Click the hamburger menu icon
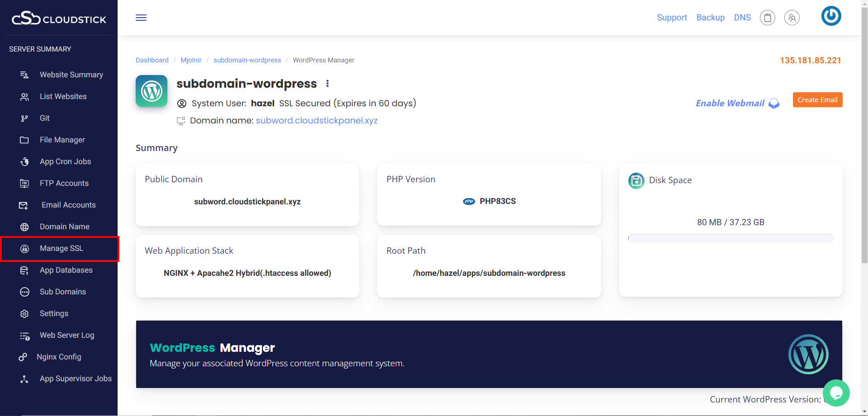 pos(141,18)
